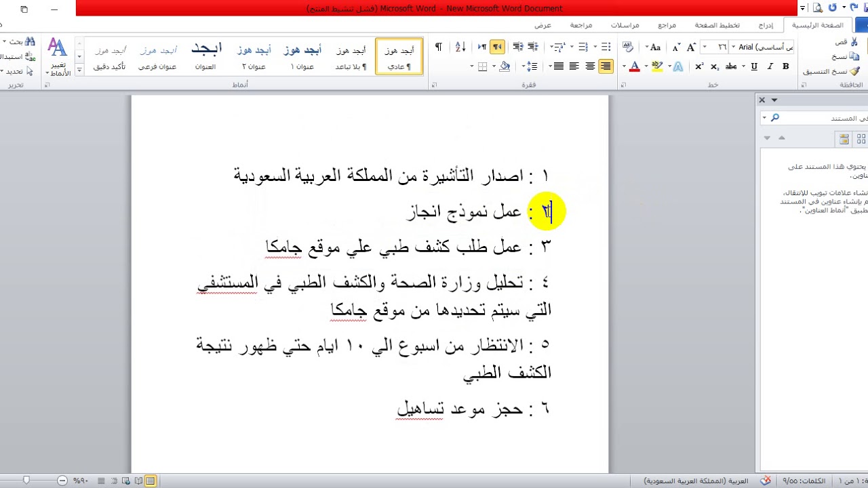Decrease the paragraph indent
Viewport: 868px width, 488px height.
534,47
